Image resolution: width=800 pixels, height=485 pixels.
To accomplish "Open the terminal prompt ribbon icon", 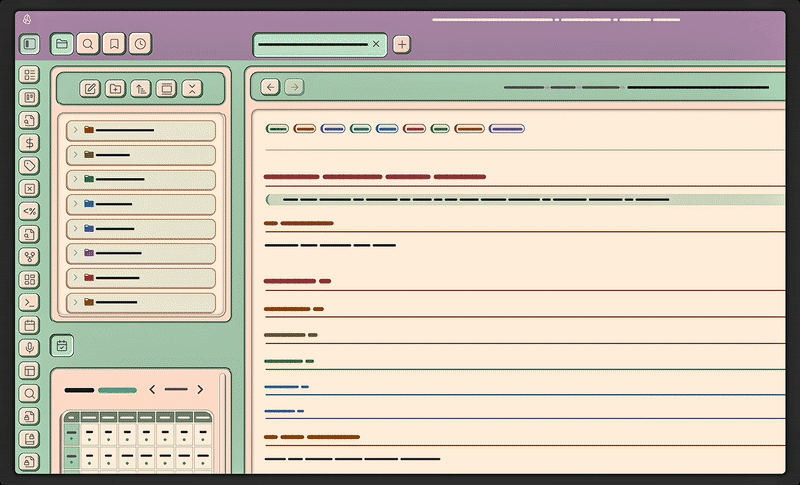I will (30, 302).
